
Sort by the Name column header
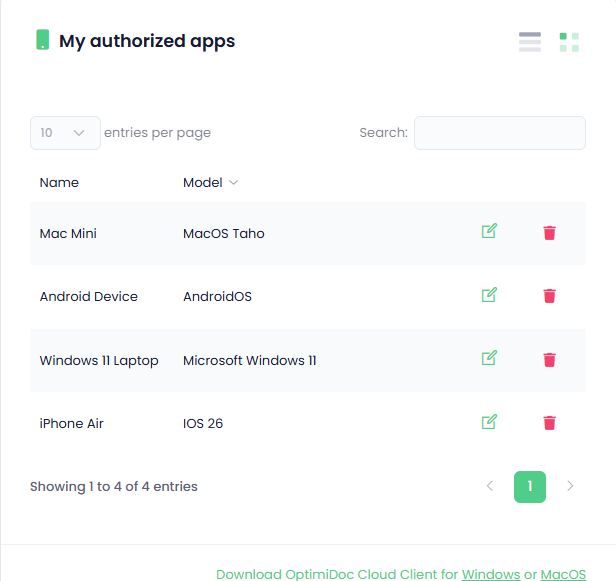(x=59, y=183)
